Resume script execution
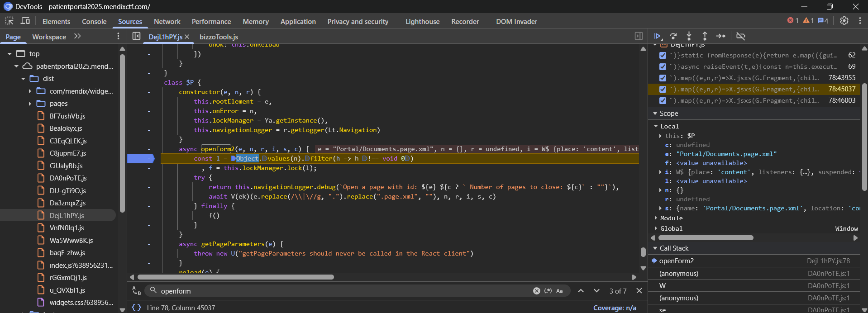 coord(658,36)
